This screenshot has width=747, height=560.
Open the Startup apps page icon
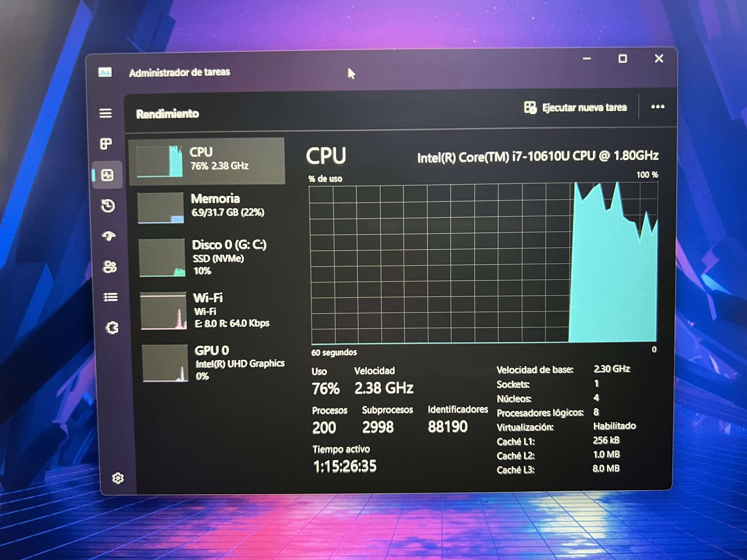[x=109, y=236]
